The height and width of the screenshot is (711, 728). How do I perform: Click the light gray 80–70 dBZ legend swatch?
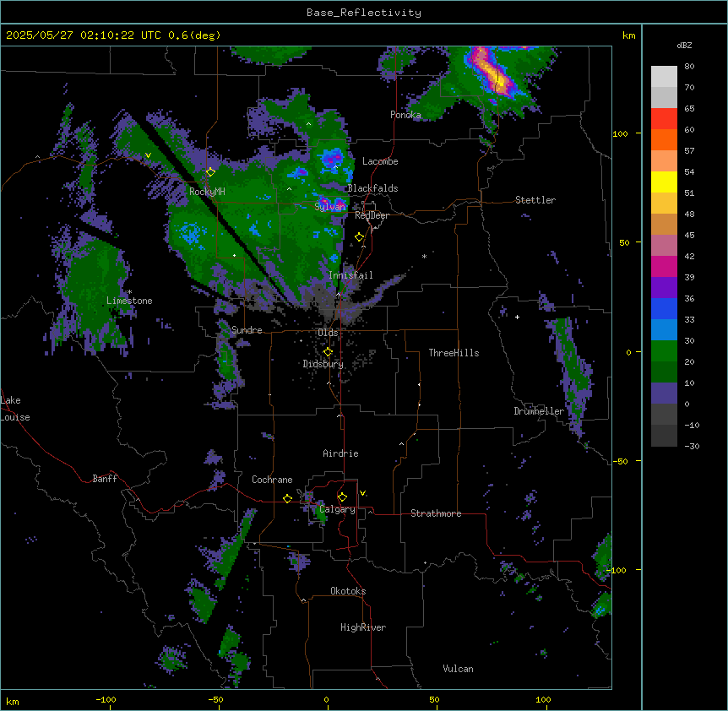pyautogui.click(x=664, y=77)
